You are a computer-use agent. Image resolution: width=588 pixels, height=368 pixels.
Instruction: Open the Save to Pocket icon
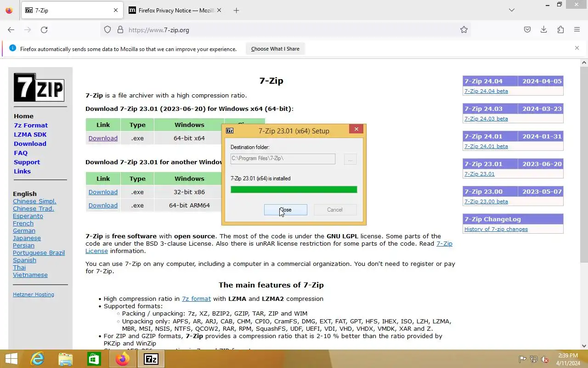click(x=527, y=29)
